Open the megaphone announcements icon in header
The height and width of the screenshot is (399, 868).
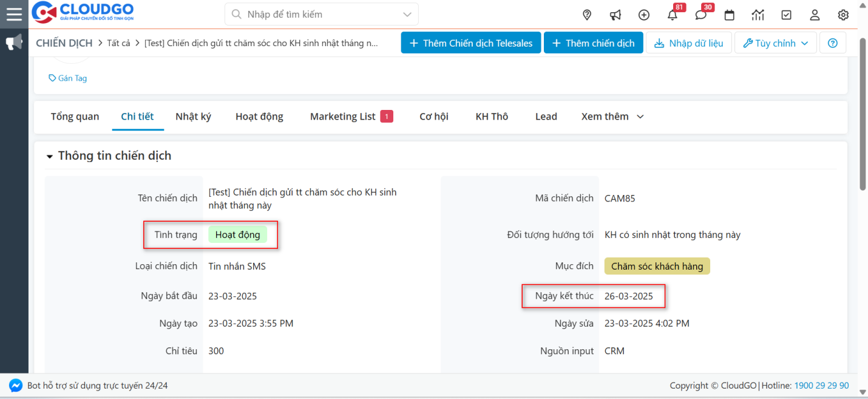615,15
